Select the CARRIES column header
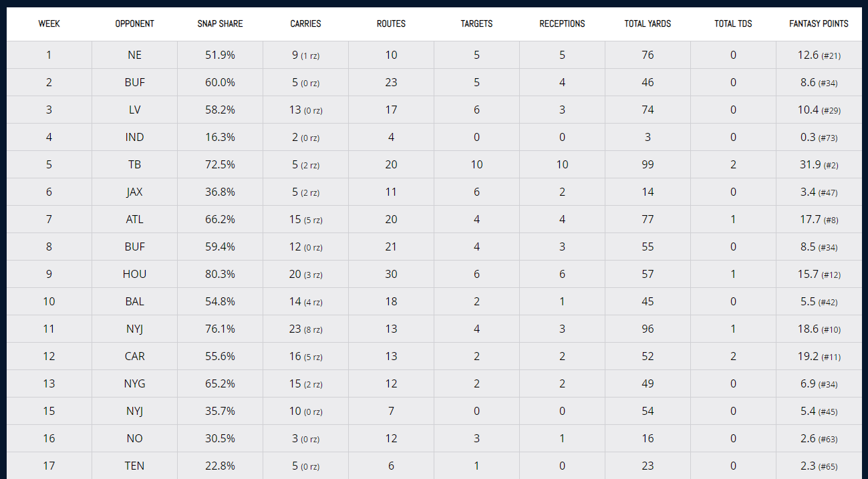This screenshot has height=479, width=868. (x=305, y=23)
